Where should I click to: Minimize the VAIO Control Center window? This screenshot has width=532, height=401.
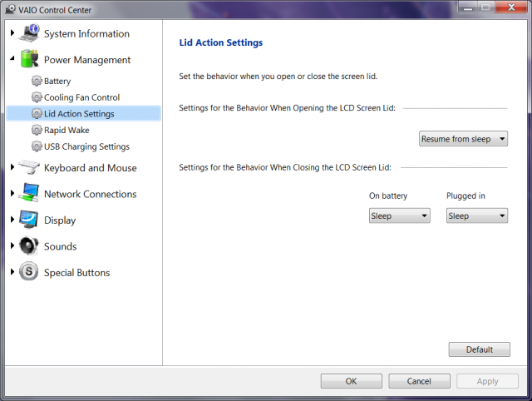pos(468,7)
